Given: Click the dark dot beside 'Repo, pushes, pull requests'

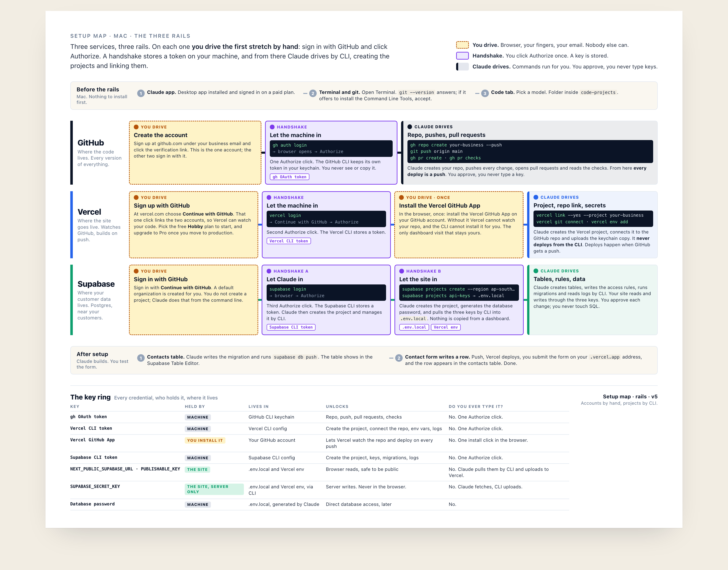Looking at the screenshot, I should point(410,127).
